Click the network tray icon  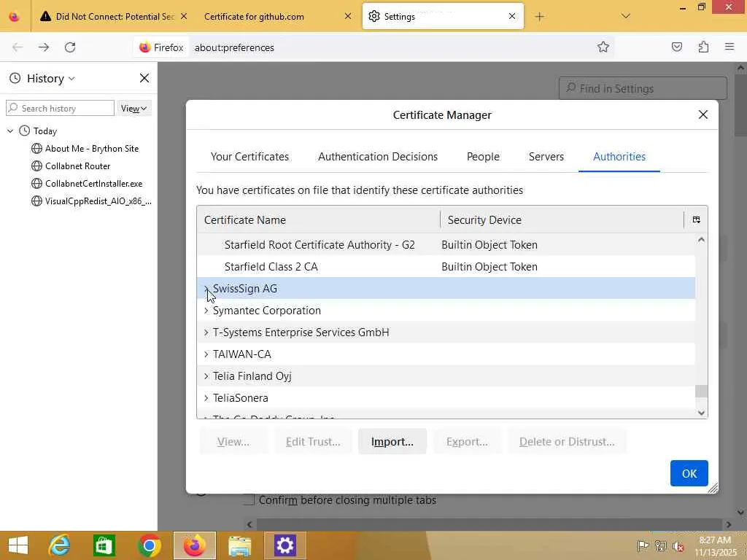click(x=661, y=545)
